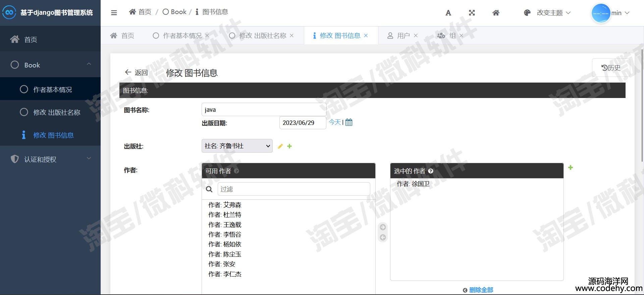This screenshot has width=644, height=295.
Task: Open 作者基本情况 in the sidebar
Action: (50, 89)
